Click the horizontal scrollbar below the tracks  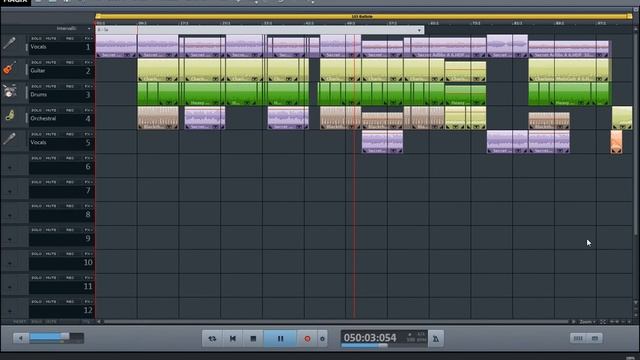336,322
